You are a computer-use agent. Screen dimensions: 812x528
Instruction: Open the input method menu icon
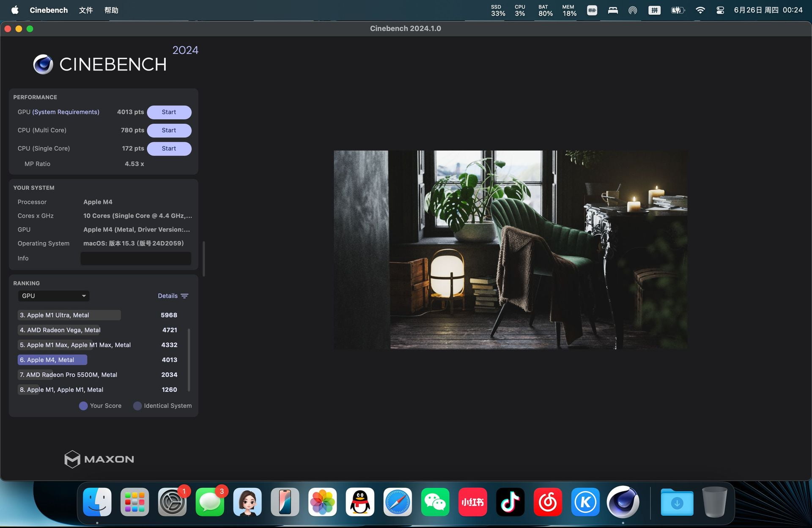654,10
